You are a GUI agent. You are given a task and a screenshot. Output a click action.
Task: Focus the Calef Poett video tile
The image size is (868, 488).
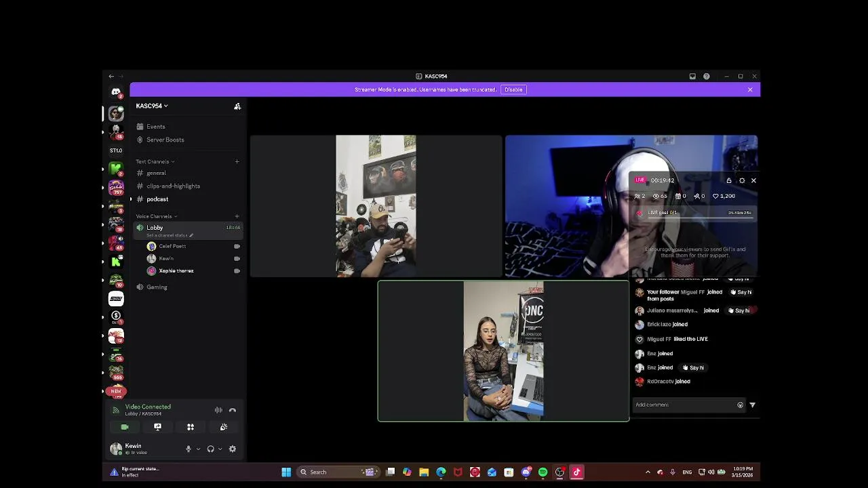tap(376, 206)
